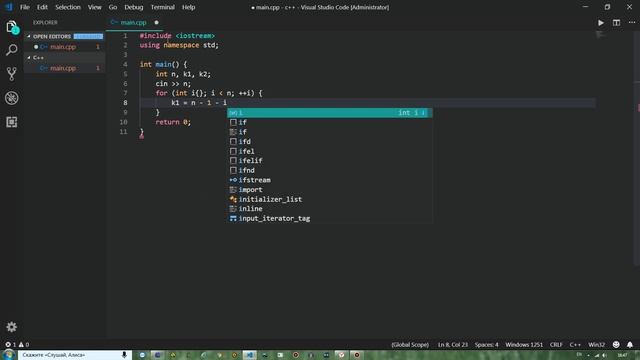Click the 'cin >> n;' code line

pos(173,84)
